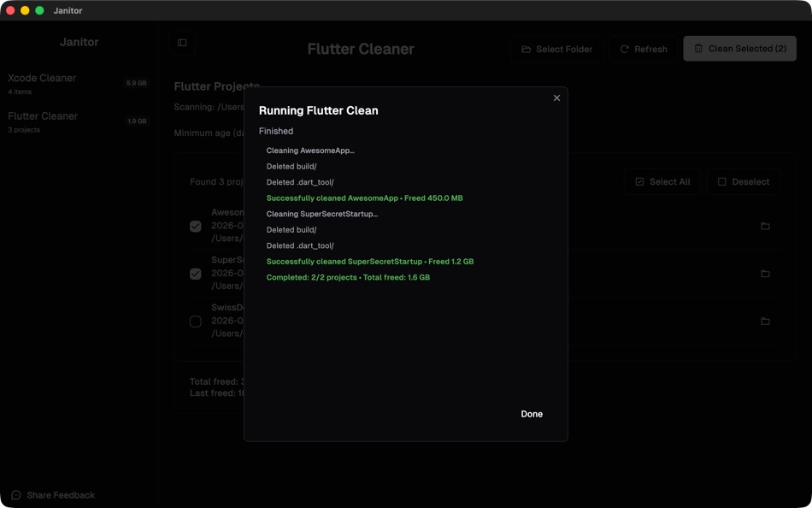Click the macOS yellow minimize window button

[25, 10]
